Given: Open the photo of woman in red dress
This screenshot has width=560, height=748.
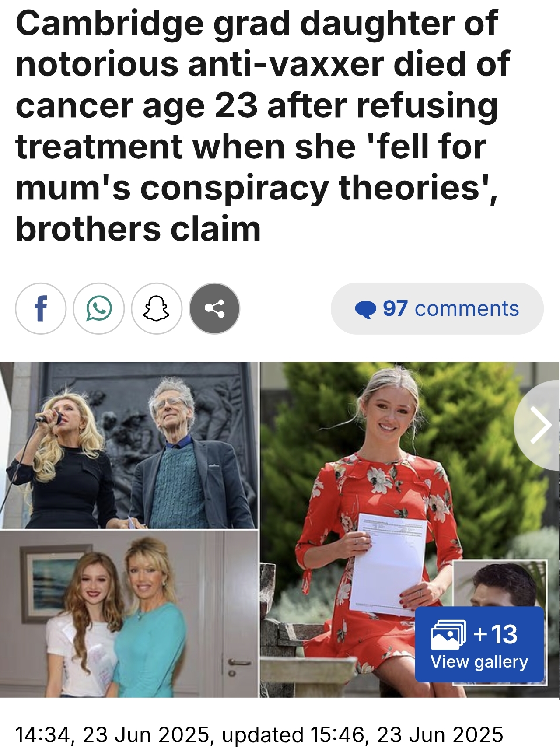Looking at the screenshot, I should coord(409,529).
